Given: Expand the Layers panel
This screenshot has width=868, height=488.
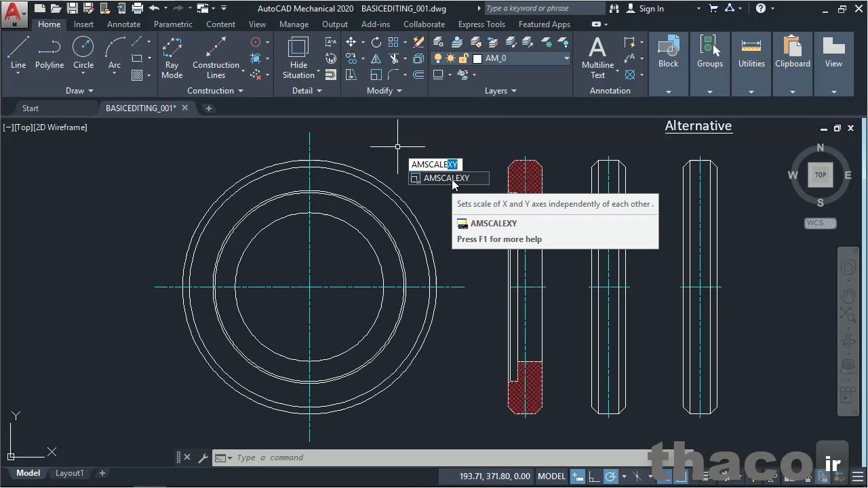Looking at the screenshot, I should [500, 91].
